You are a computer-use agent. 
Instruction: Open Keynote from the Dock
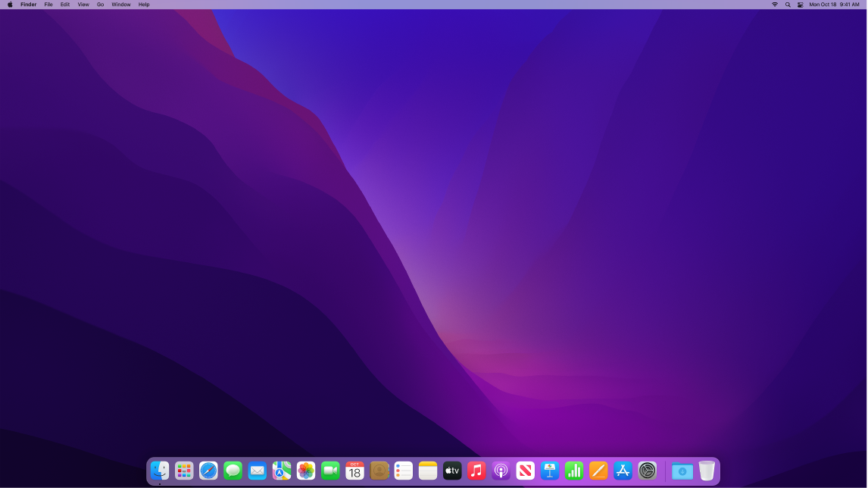[550, 471]
